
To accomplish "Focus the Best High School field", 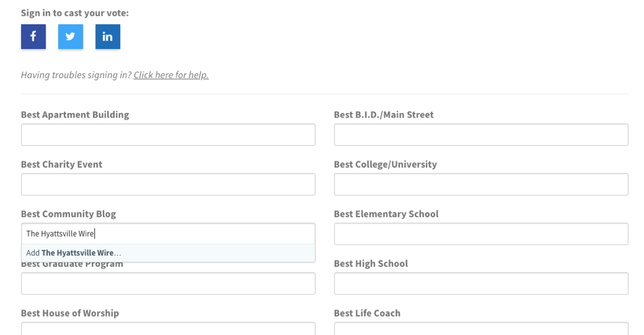I will pos(481,283).
